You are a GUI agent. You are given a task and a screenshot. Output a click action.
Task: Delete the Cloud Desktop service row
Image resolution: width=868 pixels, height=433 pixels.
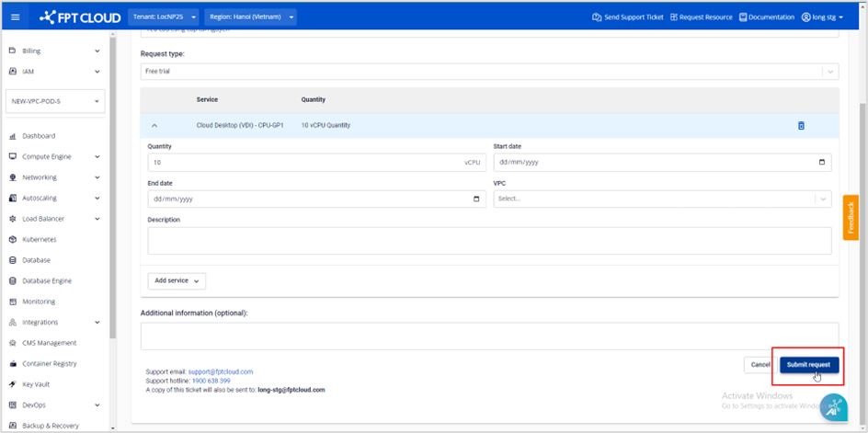click(x=800, y=126)
